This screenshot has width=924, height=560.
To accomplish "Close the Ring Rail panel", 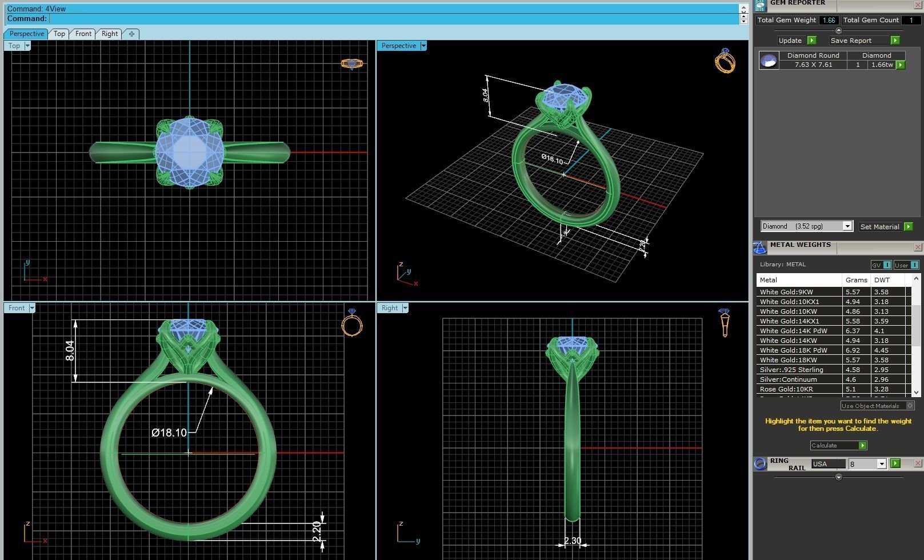I will (918, 463).
